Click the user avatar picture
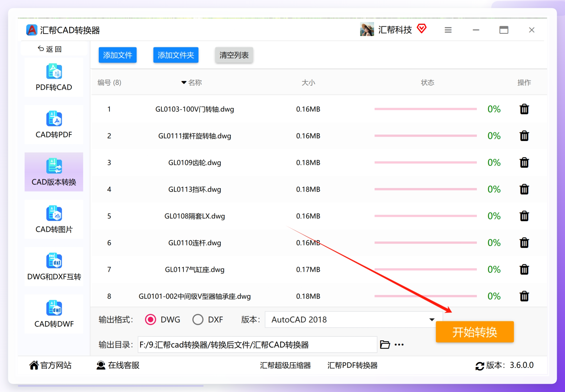The width and height of the screenshot is (565, 392). point(367,29)
